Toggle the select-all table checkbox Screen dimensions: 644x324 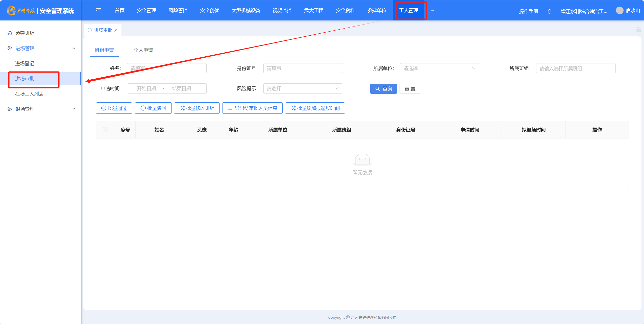[x=106, y=130]
